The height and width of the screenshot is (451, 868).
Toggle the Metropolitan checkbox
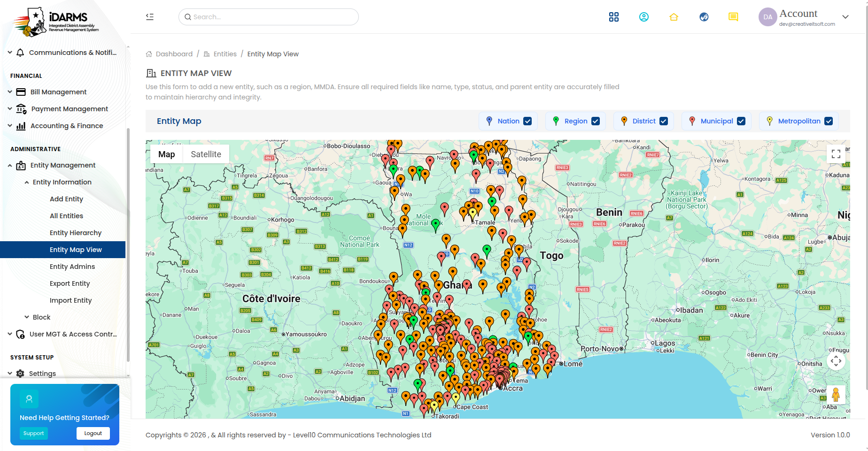click(829, 121)
